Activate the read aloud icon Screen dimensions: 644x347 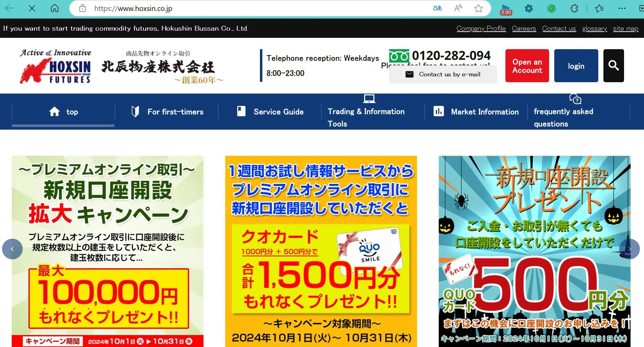458,8
